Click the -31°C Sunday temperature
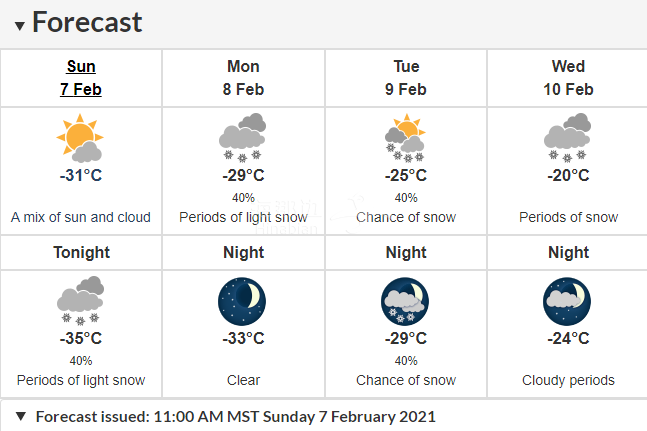 tap(81, 175)
